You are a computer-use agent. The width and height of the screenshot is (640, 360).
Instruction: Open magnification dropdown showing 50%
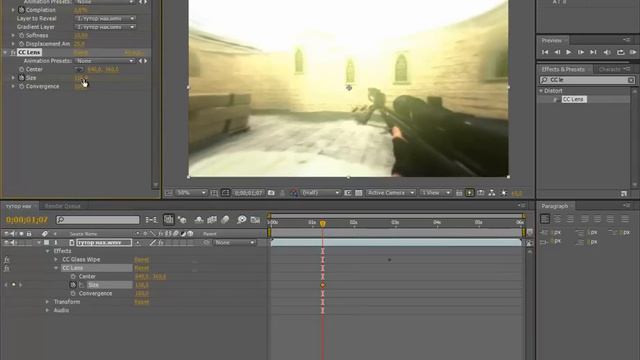pyautogui.click(x=191, y=193)
